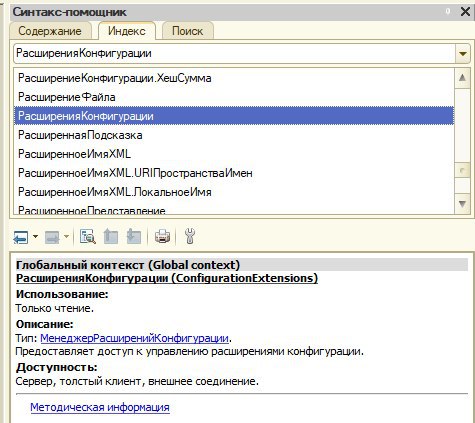The height and width of the screenshot is (423, 475).
Task: Click the find-in-contents magnifier page icon
Action: (x=88, y=236)
